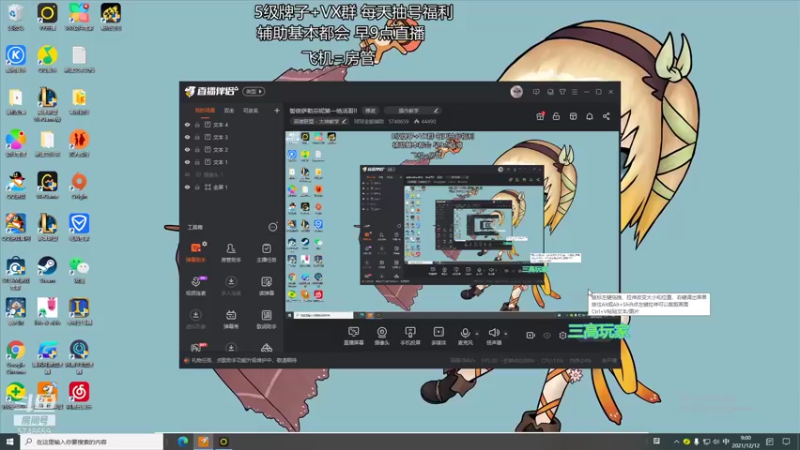Image resolution: width=800 pixels, height=450 pixels.
Task: Switch to the third scenes tab
Action: point(251,111)
